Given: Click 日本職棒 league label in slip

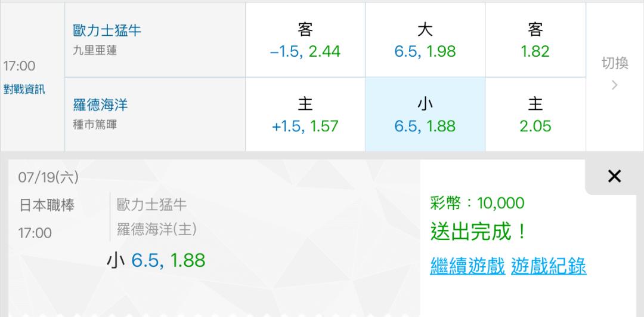Looking at the screenshot, I should (47, 205).
